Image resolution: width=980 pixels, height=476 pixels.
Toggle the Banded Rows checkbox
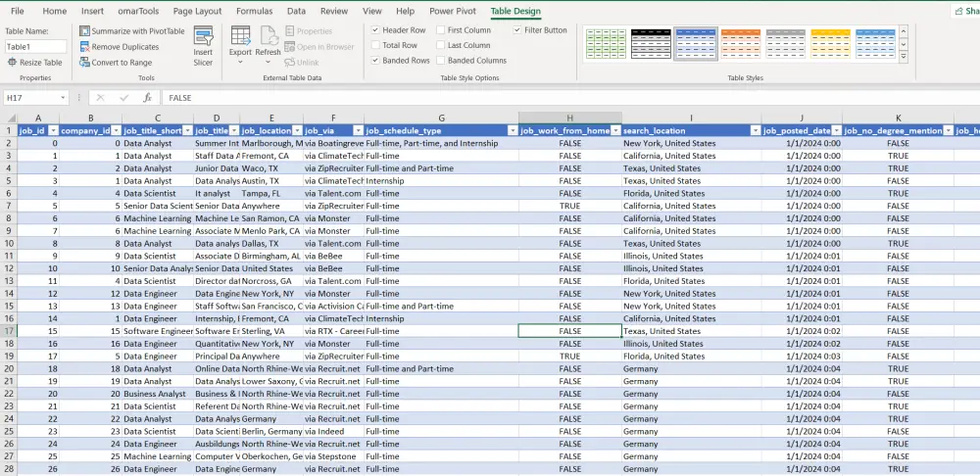(x=375, y=61)
